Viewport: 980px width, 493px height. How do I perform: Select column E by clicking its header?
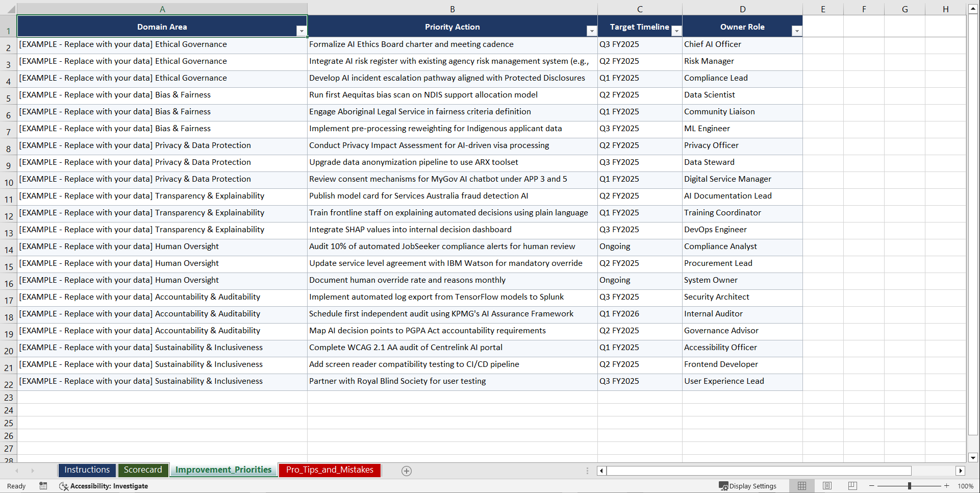pos(823,9)
